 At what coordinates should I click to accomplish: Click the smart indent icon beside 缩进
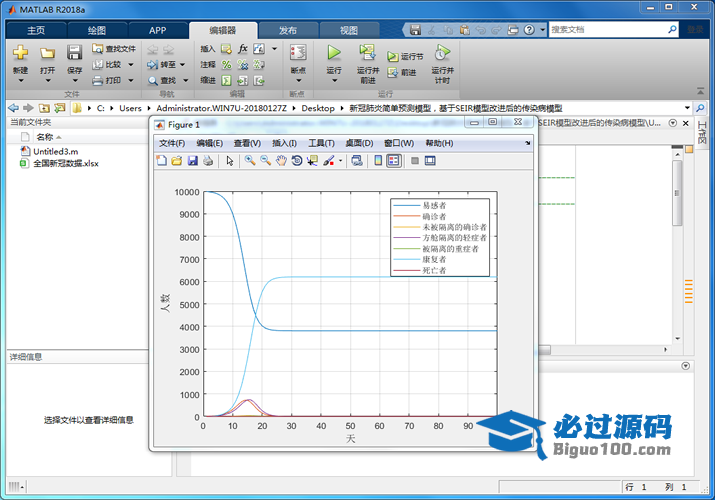point(226,80)
